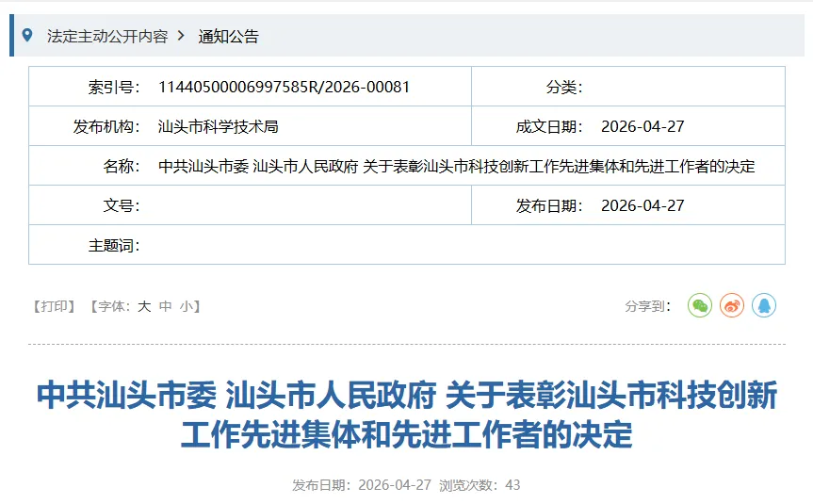This screenshot has height=504, width=813.
Task: Select publishing agency 汕头市科学技术局 text
Action: 218,126
